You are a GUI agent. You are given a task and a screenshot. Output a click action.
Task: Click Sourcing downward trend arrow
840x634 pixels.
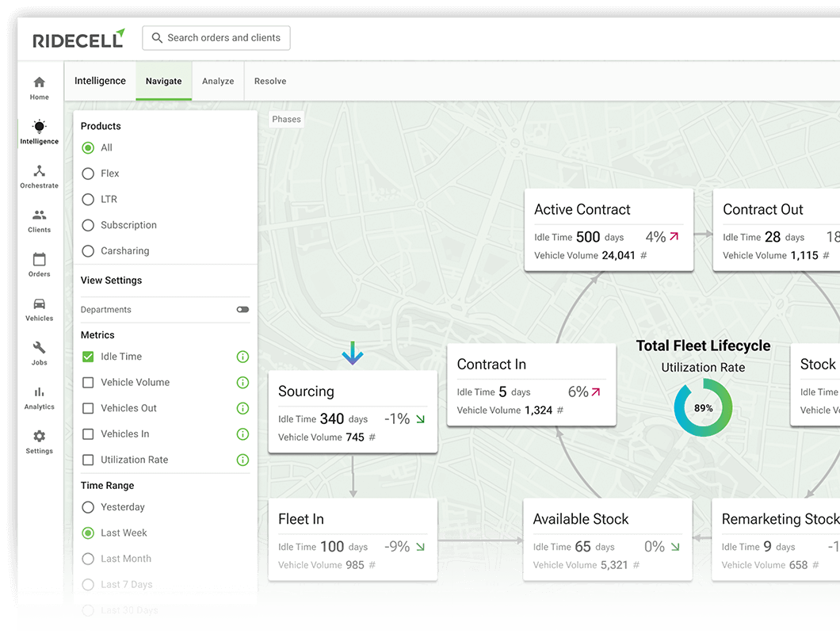point(421,419)
